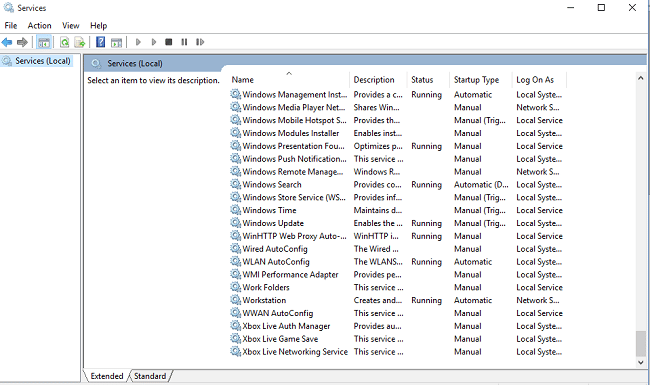
Task: Click the Start Service play icon beside Stop square
Action: (x=154, y=42)
